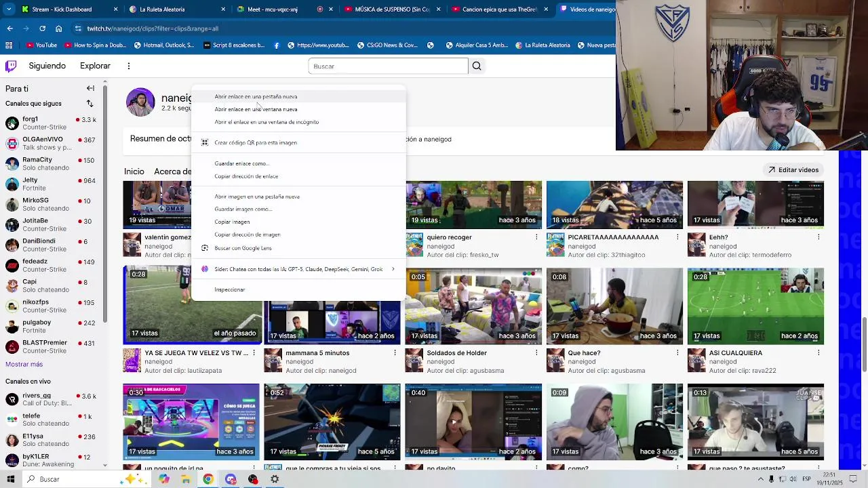Open File Explorer from the taskbar
The width and height of the screenshot is (868, 488).
click(x=185, y=479)
